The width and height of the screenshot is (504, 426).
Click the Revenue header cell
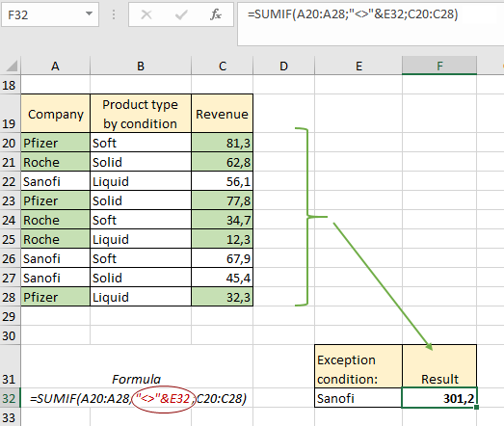pos(222,114)
